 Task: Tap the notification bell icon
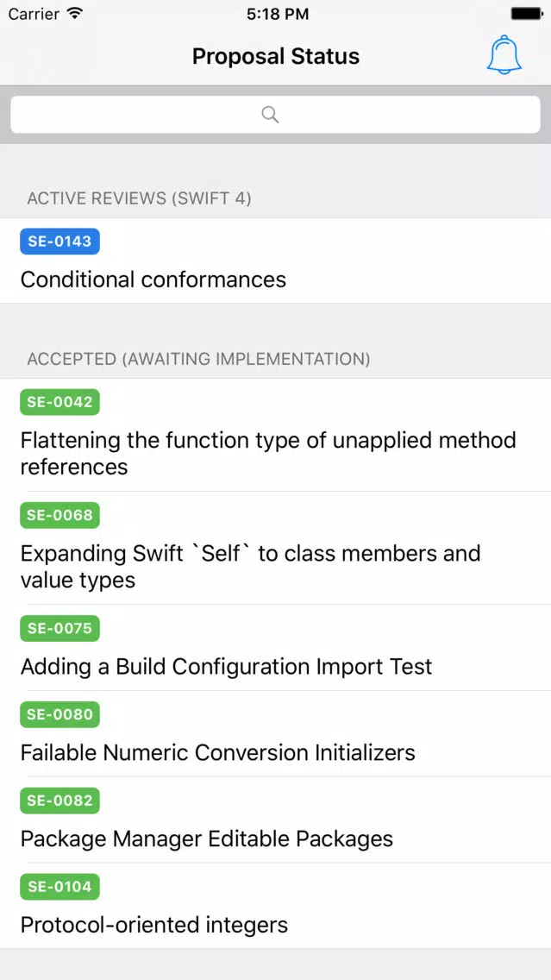pos(504,55)
